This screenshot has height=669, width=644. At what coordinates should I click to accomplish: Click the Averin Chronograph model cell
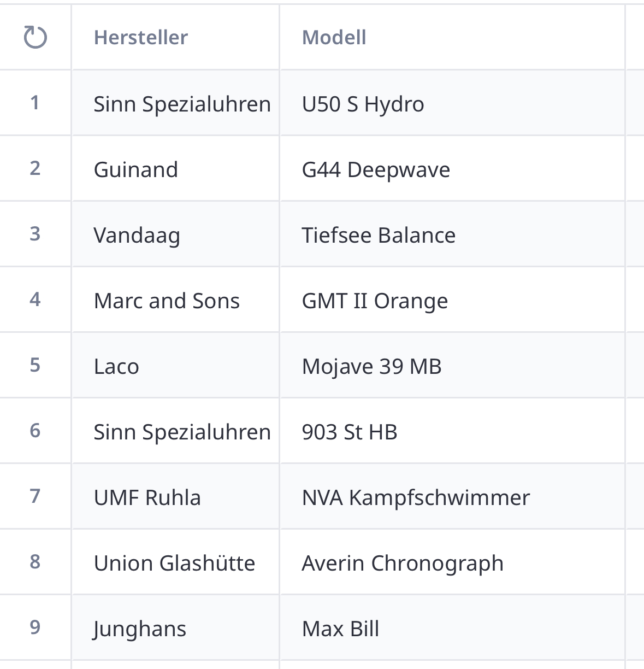pyautogui.click(x=403, y=563)
